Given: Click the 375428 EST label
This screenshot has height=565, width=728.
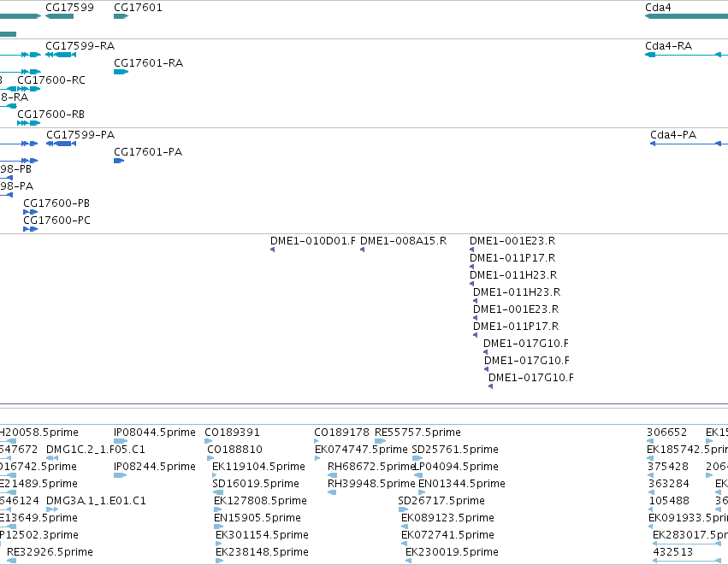Looking at the screenshot, I should pyautogui.click(x=668, y=467).
